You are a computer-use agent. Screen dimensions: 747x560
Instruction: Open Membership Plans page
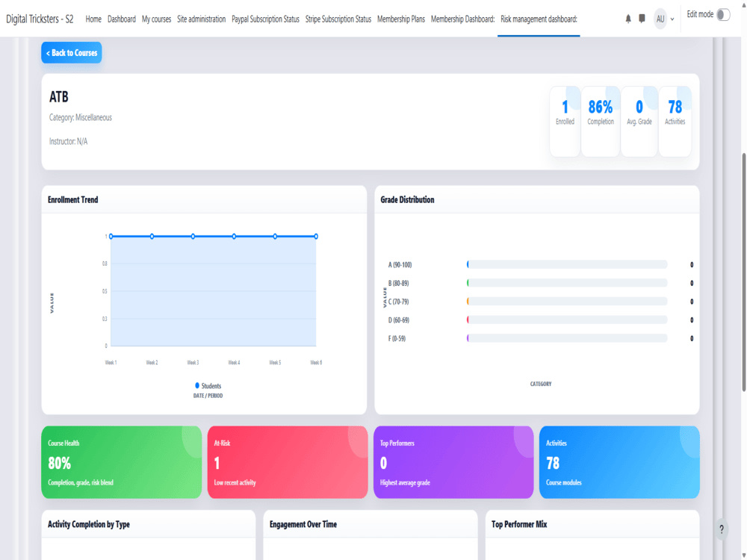pos(401,19)
